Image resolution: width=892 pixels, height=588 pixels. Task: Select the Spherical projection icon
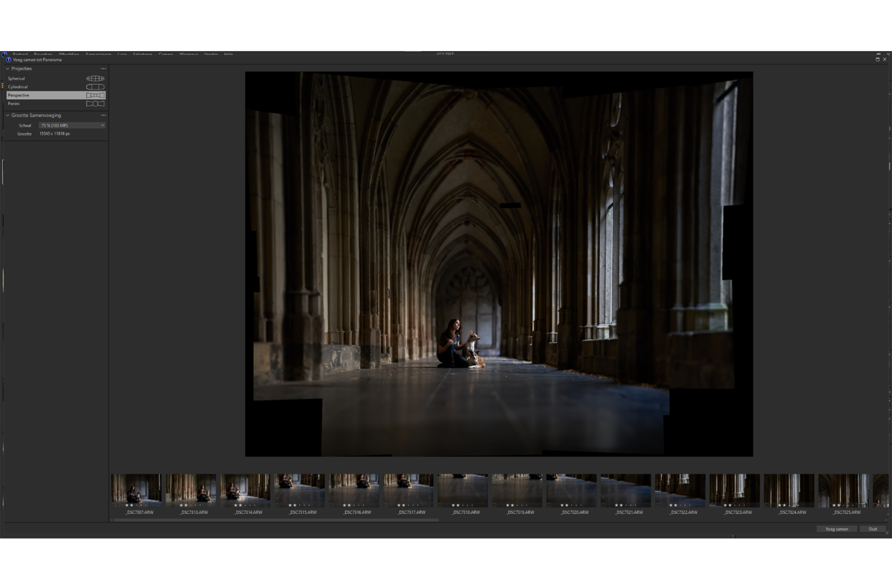[95, 78]
